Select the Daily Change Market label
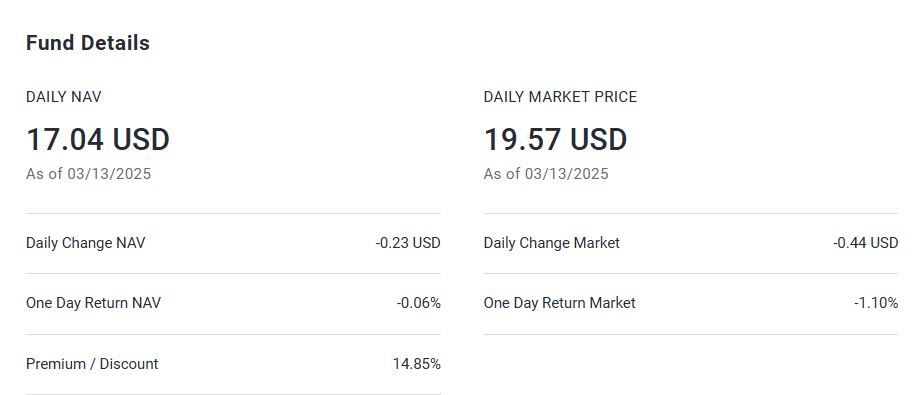Screen dimensions: 921x395 (x=552, y=243)
